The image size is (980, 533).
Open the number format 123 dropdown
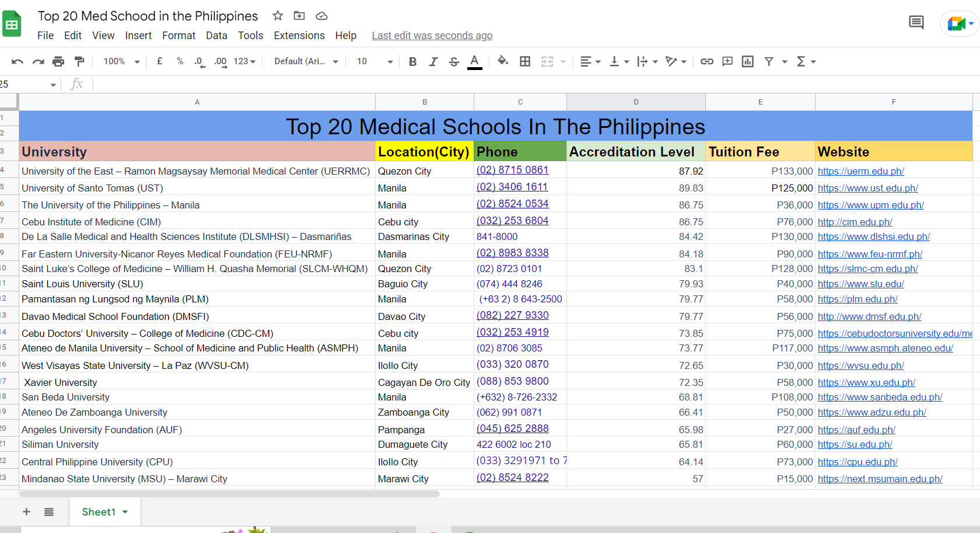coord(244,61)
